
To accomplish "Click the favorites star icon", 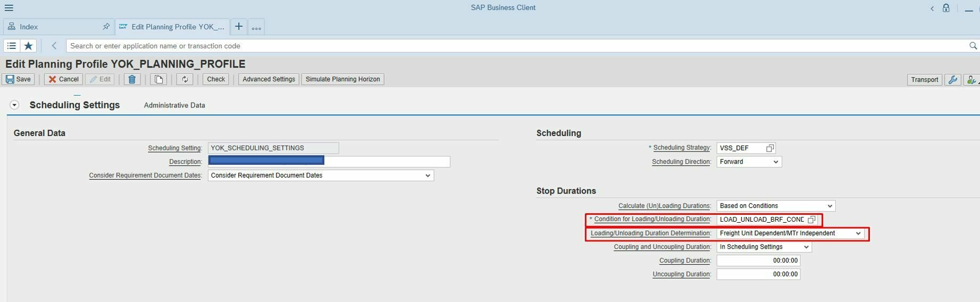I will 29,46.
